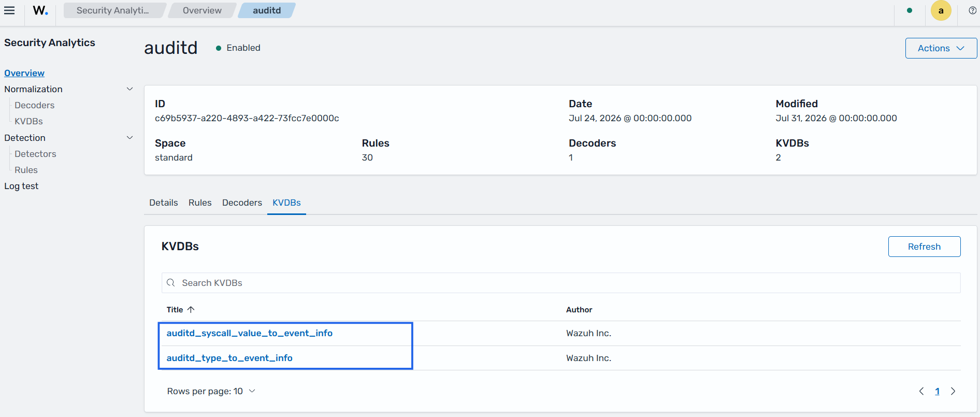This screenshot has width=980, height=417.
Task: Go to the next page of results
Action: click(x=953, y=391)
